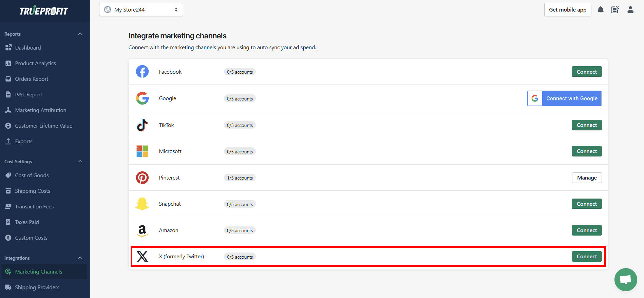This screenshot has height=298, width=644.
Task: Click the TrueProfit logo
Action: pos(44,11)
